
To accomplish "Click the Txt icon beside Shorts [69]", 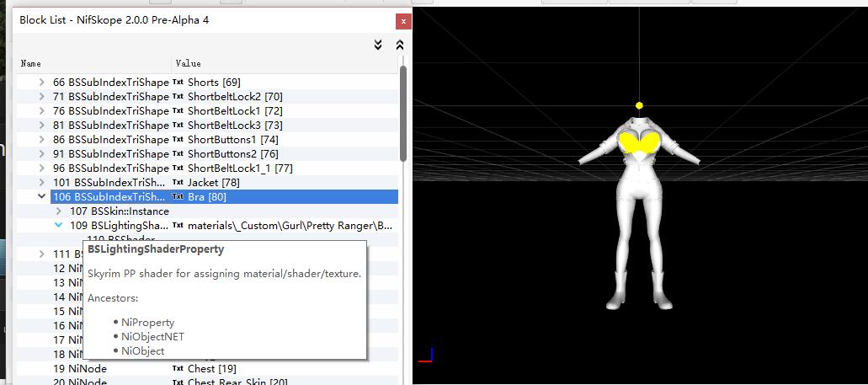I will point(178,82).
